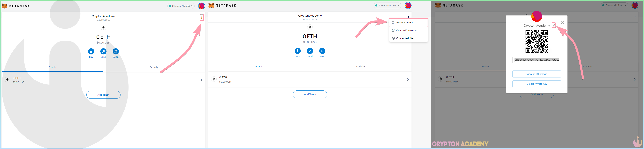Click Add Token in the left panel
644x149 pixels.
click(103, 95)
